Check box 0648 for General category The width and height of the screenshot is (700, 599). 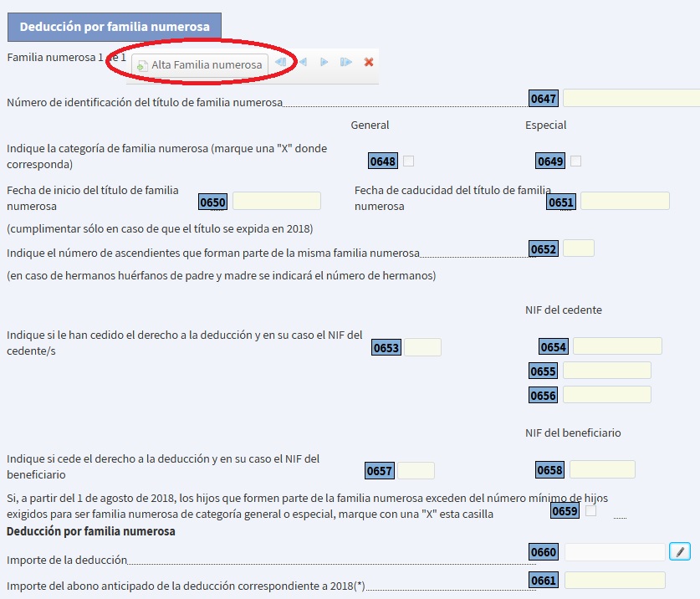(408, 161)
